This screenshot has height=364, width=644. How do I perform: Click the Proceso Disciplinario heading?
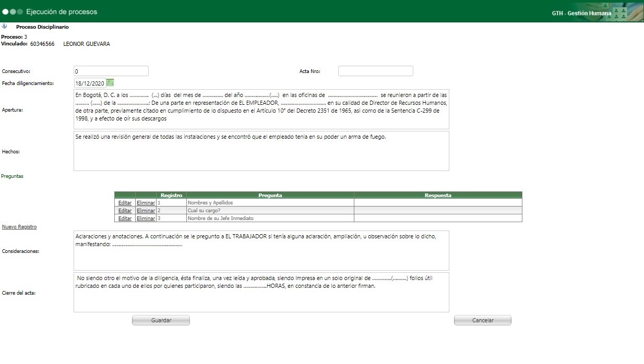42,27
